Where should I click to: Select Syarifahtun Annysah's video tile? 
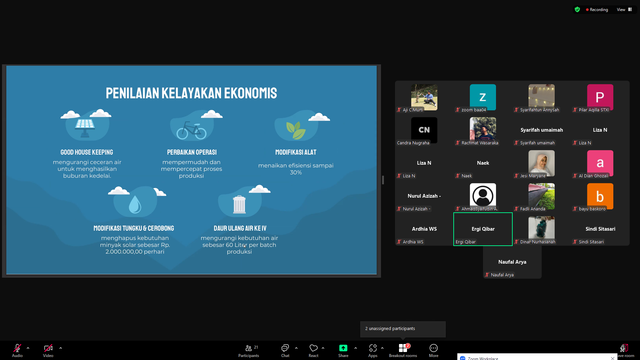point(542,97)
